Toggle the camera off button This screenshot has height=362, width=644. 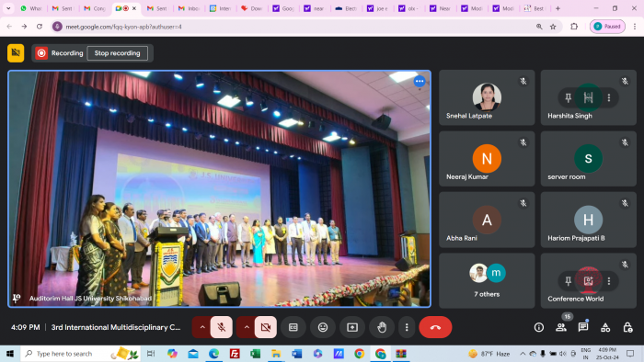click(265, 327)
